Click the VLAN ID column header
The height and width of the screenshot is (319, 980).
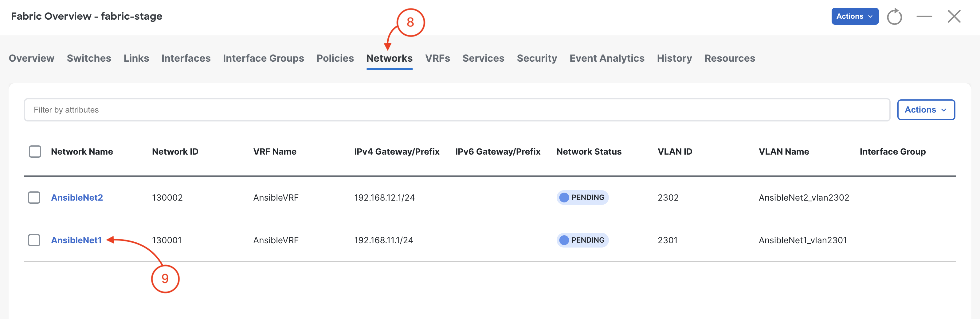(x=675, y=152)
